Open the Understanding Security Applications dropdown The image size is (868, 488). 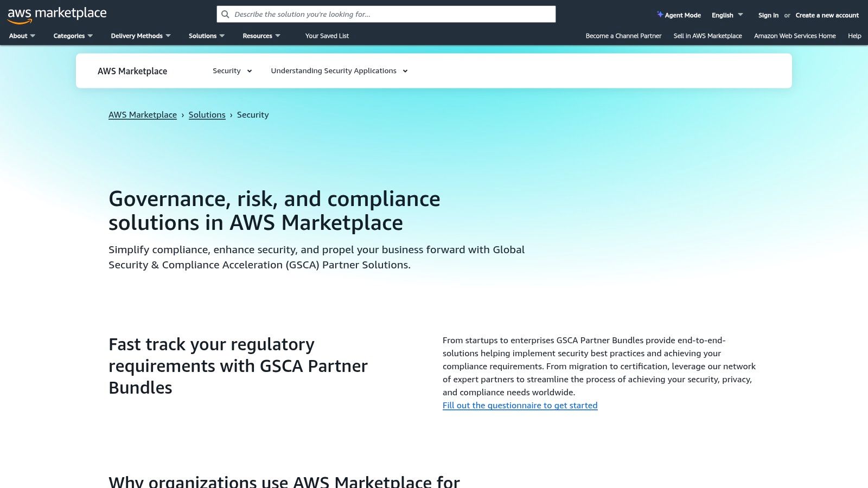click(x=339, y=70)
